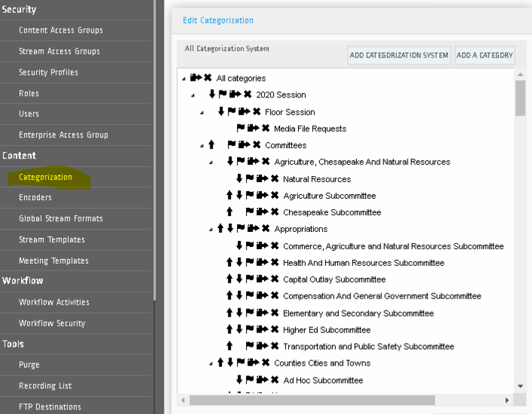Screen dimensions: 532x414
Task: Click the move-to icon beside Media File Requests
Action: [x=254, y=128]
